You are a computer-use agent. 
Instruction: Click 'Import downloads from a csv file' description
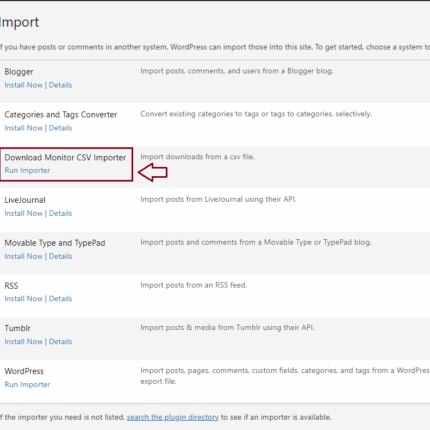point(197,157)
